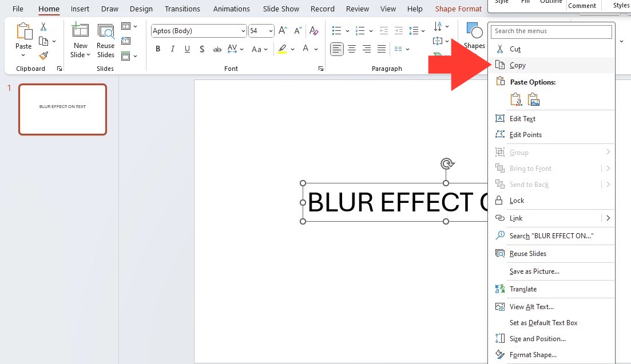Open font name dropdown Aptos (Body)
631x364 pixels.
(243, 31)
